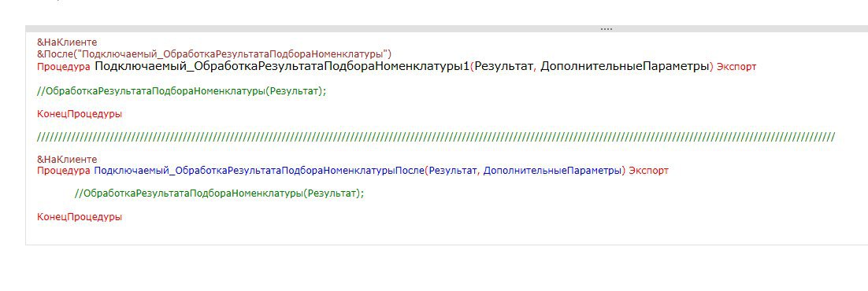
Task: Click the final КонецПроцедуры at the bottom
Action: click(x=80, y=217)
